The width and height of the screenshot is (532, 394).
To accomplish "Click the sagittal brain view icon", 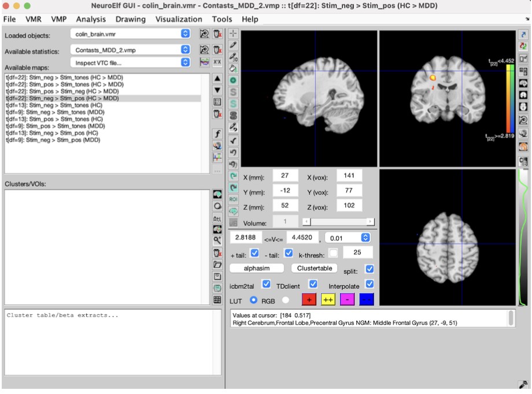I will point(523,83).
